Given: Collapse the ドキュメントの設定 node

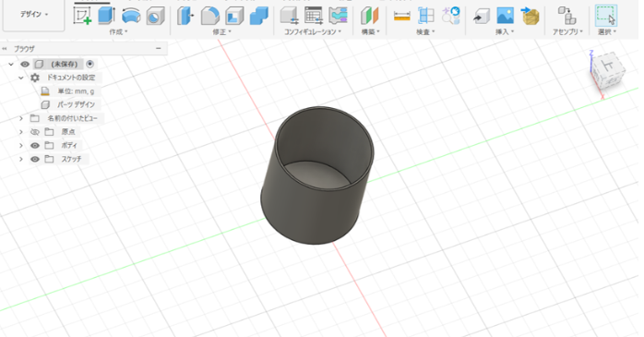Looking at the screenshot, I should [x=21, y=78].
